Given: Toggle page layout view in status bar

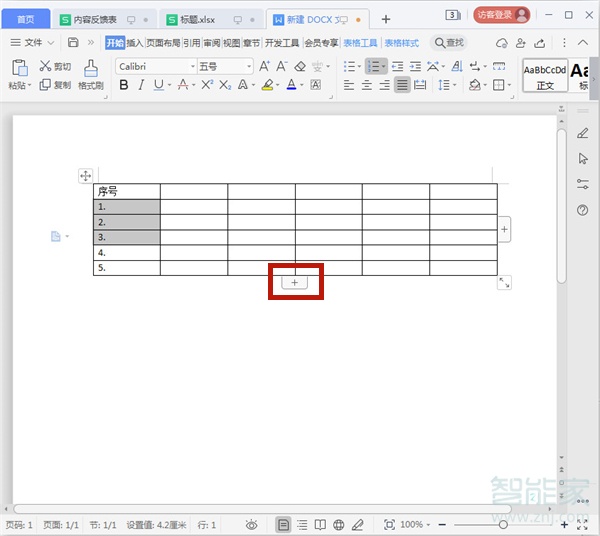Looking at the screenshot, I should 283,525.
